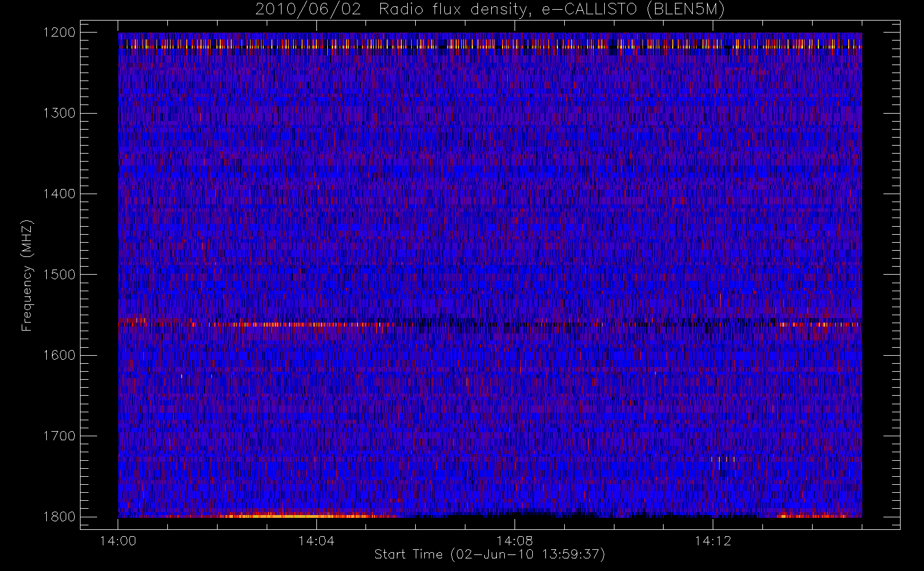Click the 1500 frequency tick label
Viewport: 924px width, 571px height.
click(60, 275)
